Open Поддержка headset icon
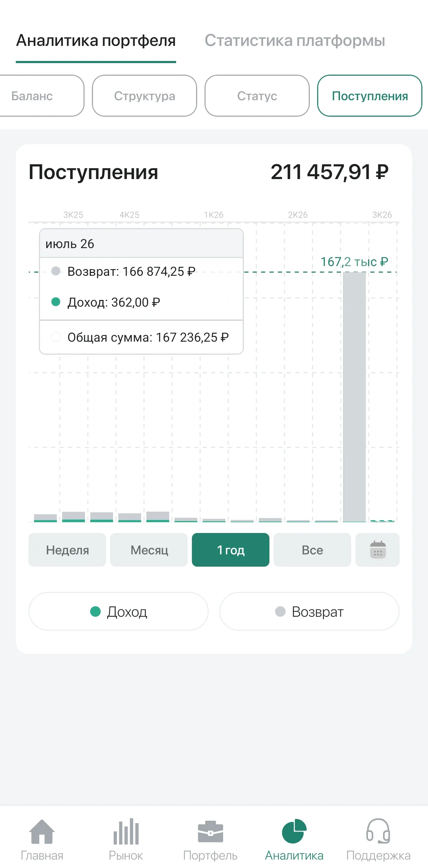The height and width of the screenshot is (868, 428). click(x=378, y=831)
